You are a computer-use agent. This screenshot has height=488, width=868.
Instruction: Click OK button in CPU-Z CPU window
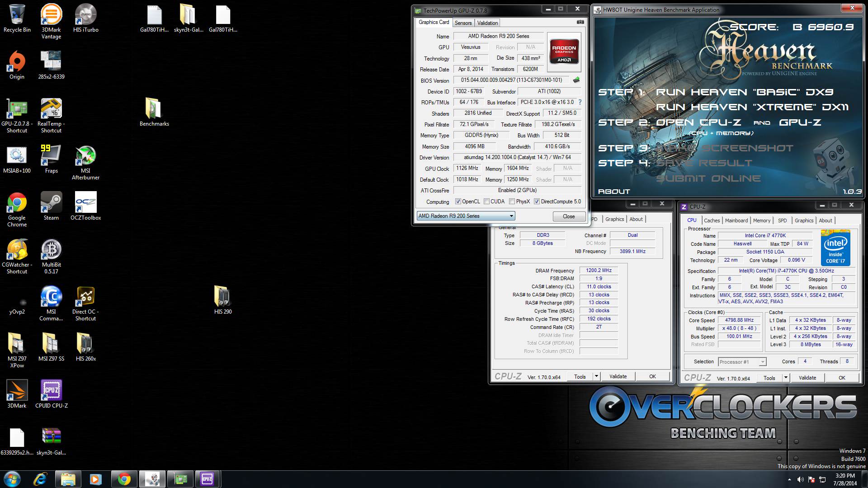(842, 378)
